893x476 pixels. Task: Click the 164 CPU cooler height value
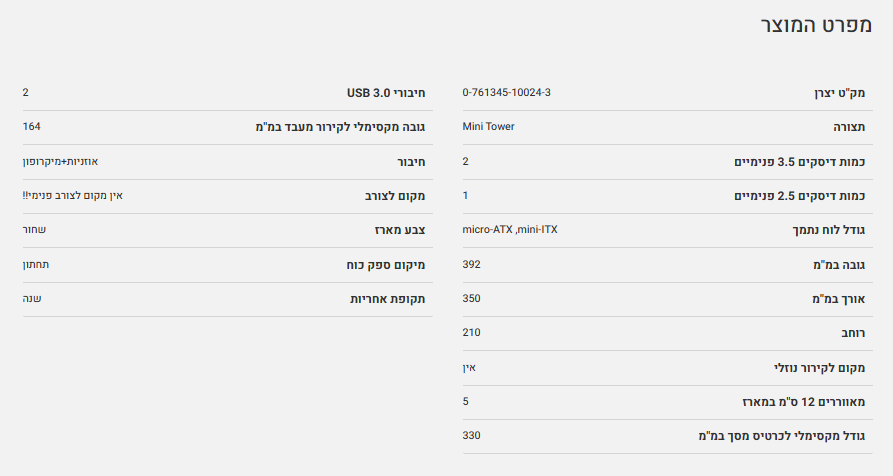[31, 127]
